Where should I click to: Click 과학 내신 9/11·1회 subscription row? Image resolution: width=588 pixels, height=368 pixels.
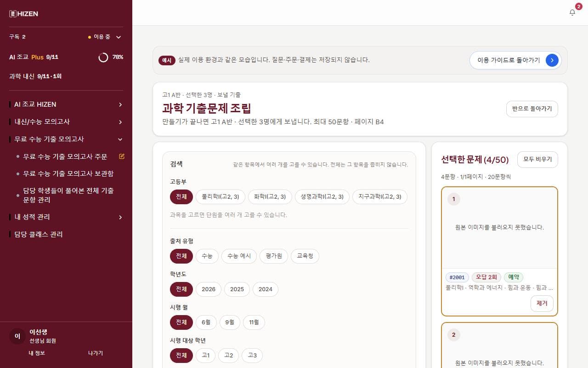tap(66, 76)
